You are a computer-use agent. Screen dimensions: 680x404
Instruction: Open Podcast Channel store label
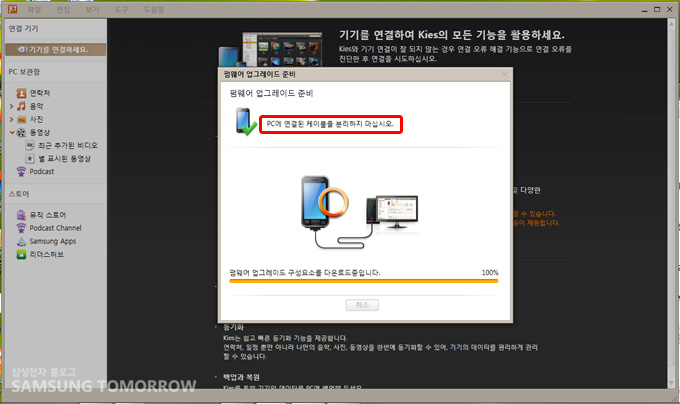(x=55, y=228)
